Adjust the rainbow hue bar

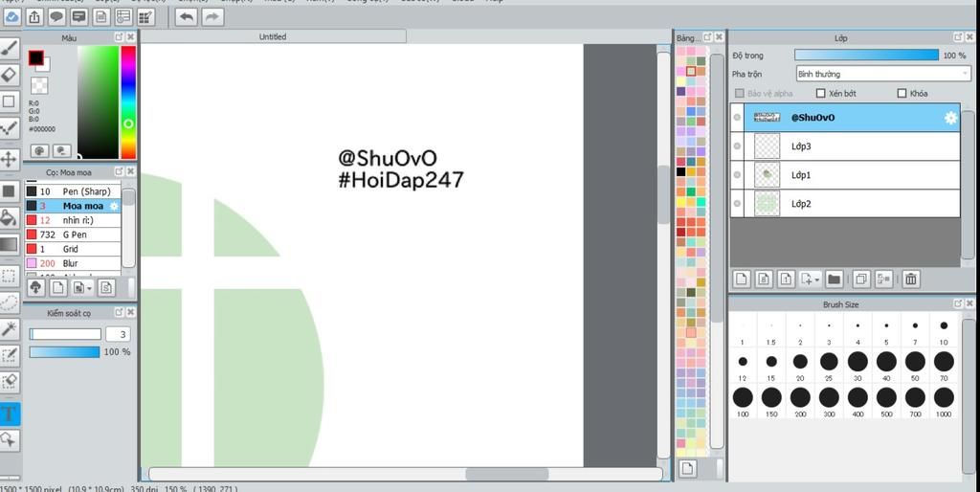click(x=128, y=101)
